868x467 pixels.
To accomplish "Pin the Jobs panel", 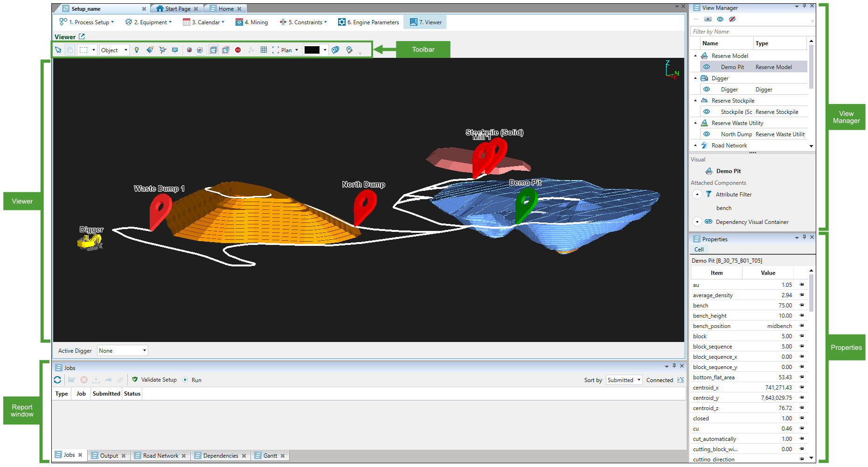I will click(x=674, y=366).
